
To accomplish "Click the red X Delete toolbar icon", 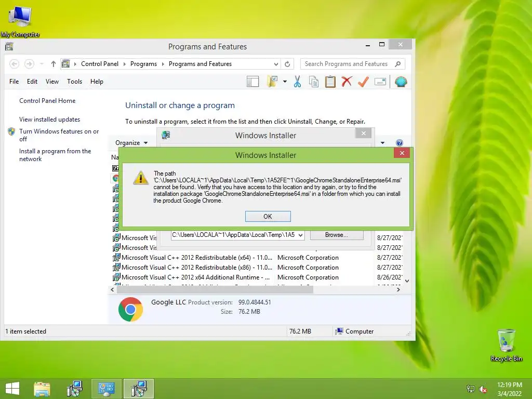I will coord(347,82).
